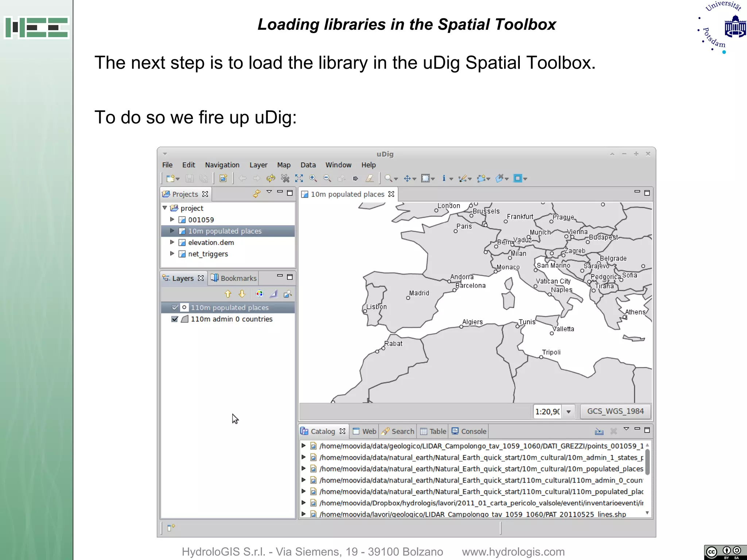Click the Mylar transparency icon in Layers
The height and width of the screenshot is (560, 747).
274,294
